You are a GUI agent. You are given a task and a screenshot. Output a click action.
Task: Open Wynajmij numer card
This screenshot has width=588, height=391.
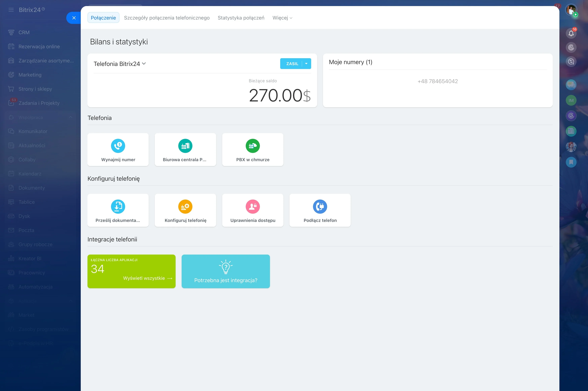(x=118, y=150)
